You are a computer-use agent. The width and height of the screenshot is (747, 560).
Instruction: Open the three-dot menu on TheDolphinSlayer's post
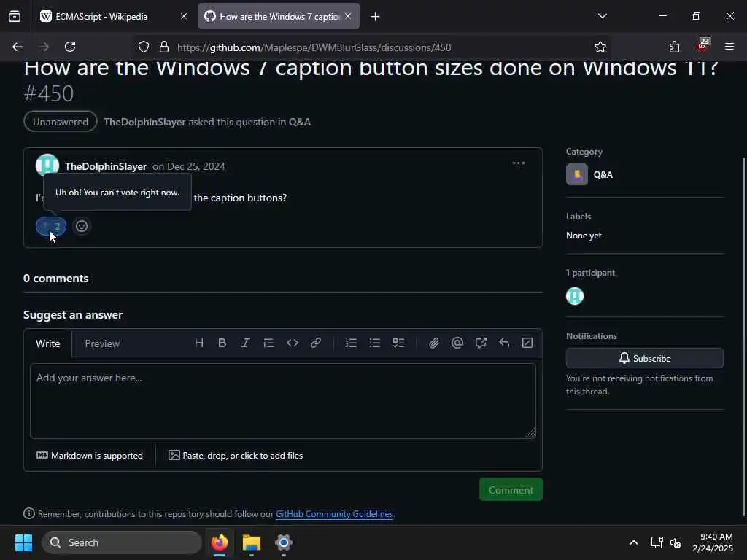(519, 163)
